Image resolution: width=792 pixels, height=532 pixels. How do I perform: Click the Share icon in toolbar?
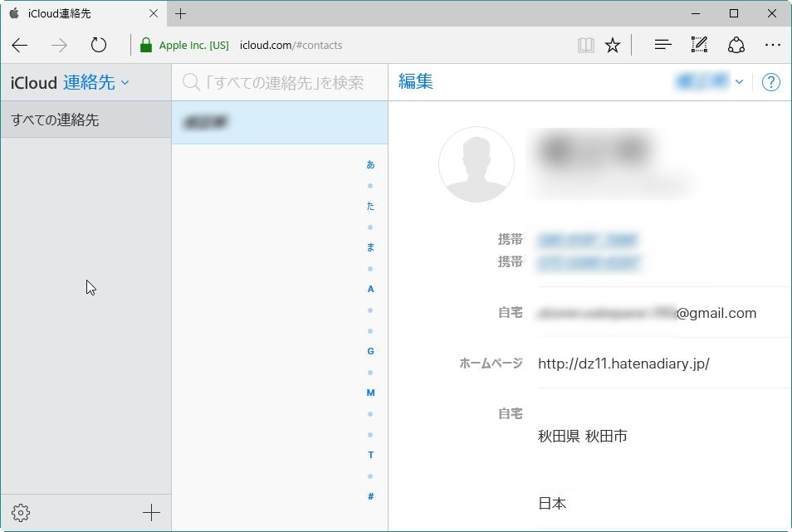[x=736, y=45]
